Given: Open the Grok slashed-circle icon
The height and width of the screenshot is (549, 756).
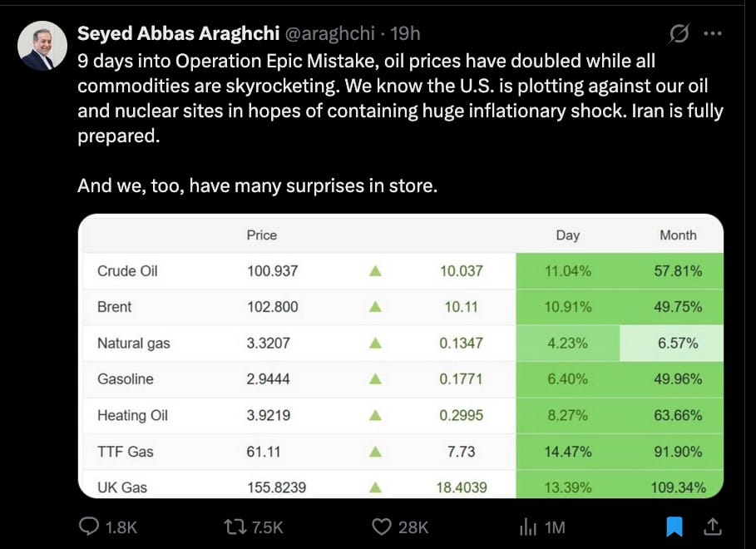Looking at the screenshot, I should tap(679, 34).
